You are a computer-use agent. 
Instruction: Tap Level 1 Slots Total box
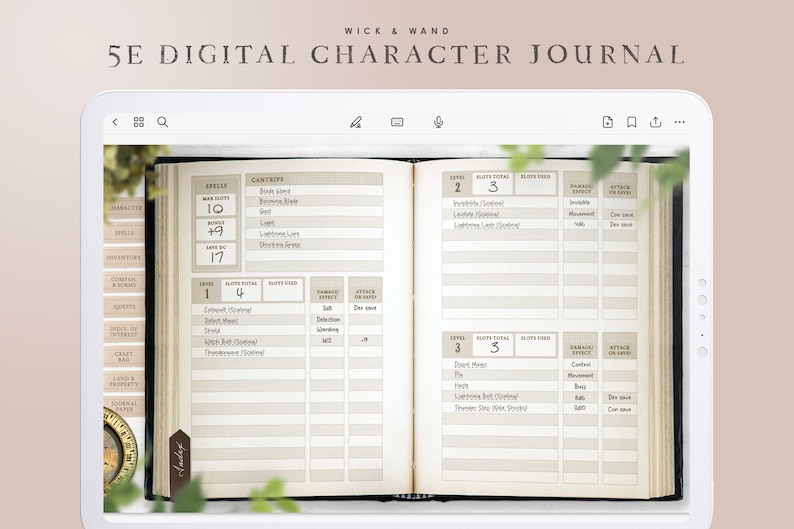[241, 291]
